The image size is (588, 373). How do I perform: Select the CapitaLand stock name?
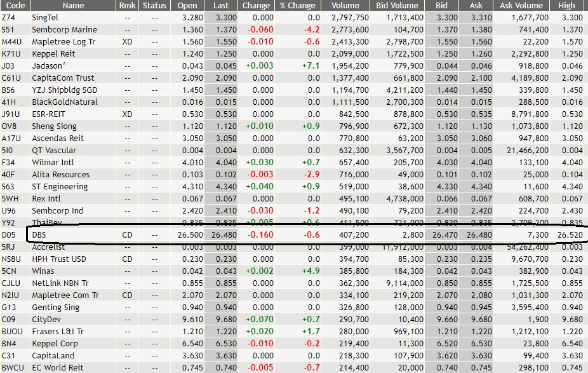pyautogui.click(x=53, y=356)
